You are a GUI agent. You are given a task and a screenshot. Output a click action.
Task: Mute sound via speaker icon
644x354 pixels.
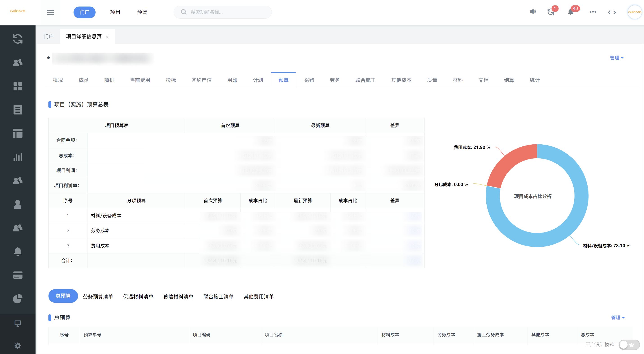(533, 12)
